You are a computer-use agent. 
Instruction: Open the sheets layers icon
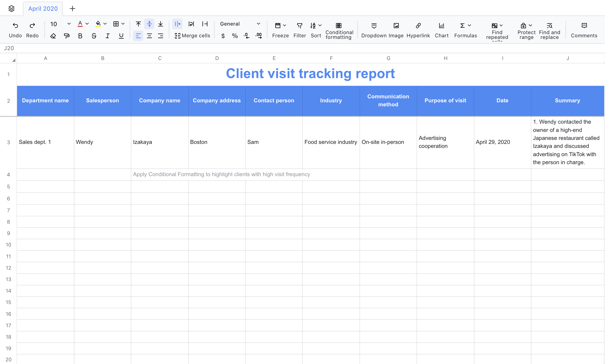pos(11,9)
